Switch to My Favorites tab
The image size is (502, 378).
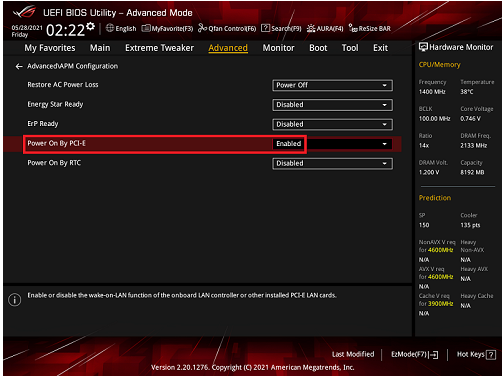coord(50,48)
